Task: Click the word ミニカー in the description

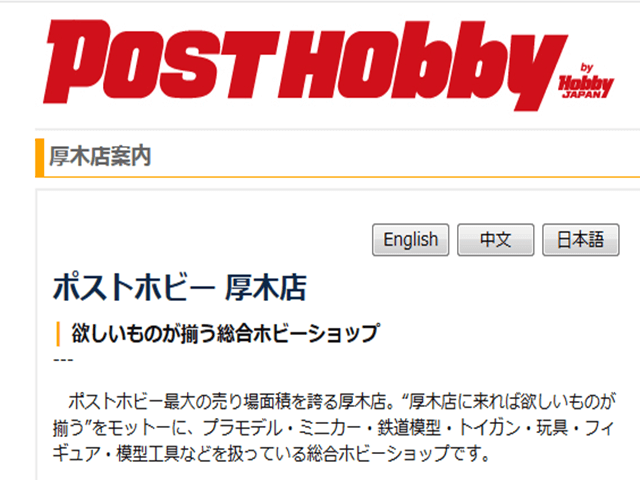Action: [x=330, y=428]
